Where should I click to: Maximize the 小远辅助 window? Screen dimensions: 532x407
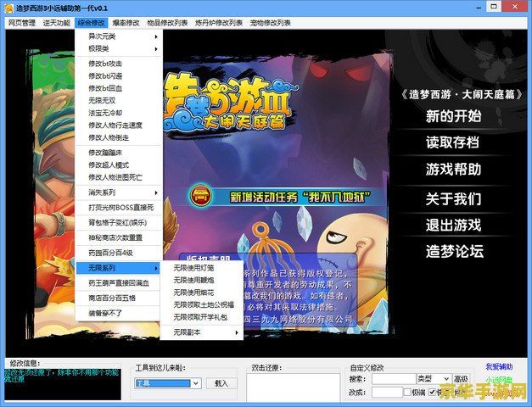494,7
